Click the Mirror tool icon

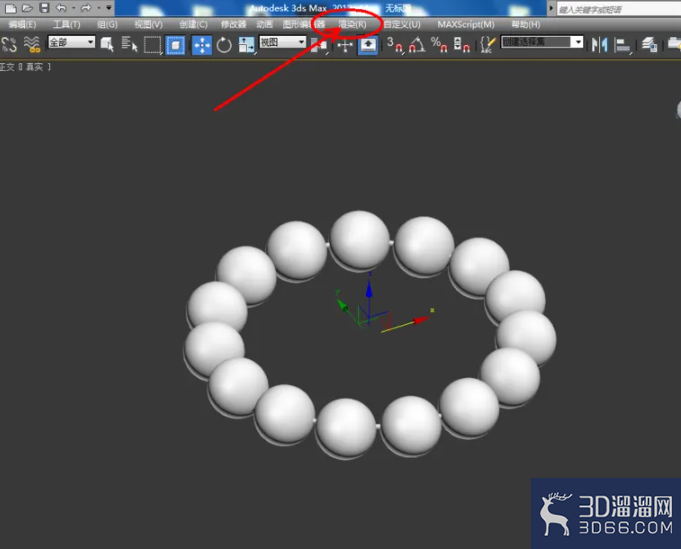click(x=599, y=45)
